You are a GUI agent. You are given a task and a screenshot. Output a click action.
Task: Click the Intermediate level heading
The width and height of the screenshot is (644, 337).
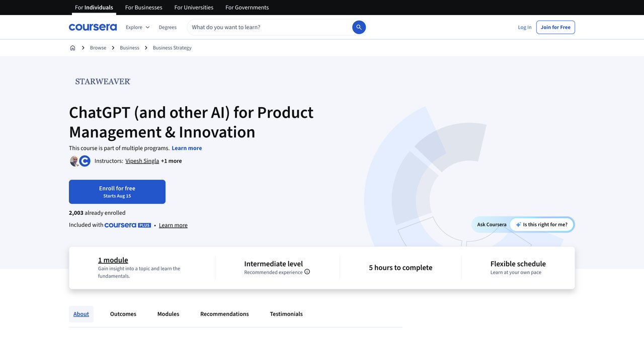tap(273, 264)
